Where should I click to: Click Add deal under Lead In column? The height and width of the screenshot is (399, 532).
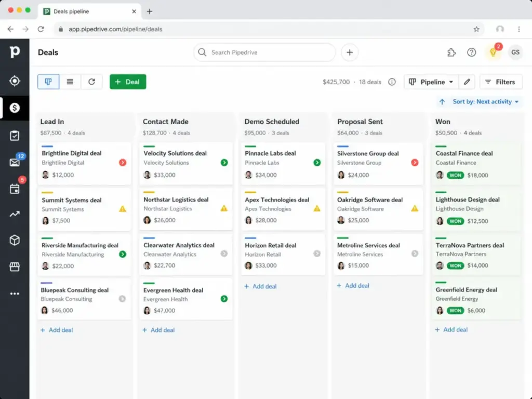pyautogui.click(x=57, y=330)
